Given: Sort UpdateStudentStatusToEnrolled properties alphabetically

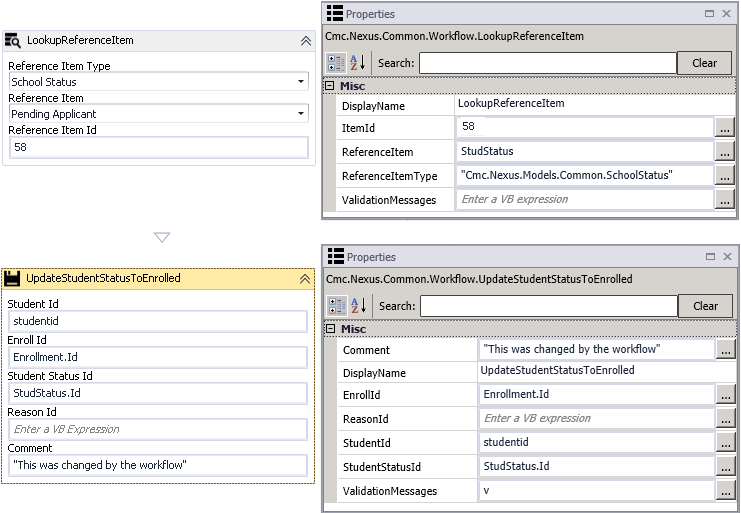Looking at the screenshot, I should (x=359, y=306).
